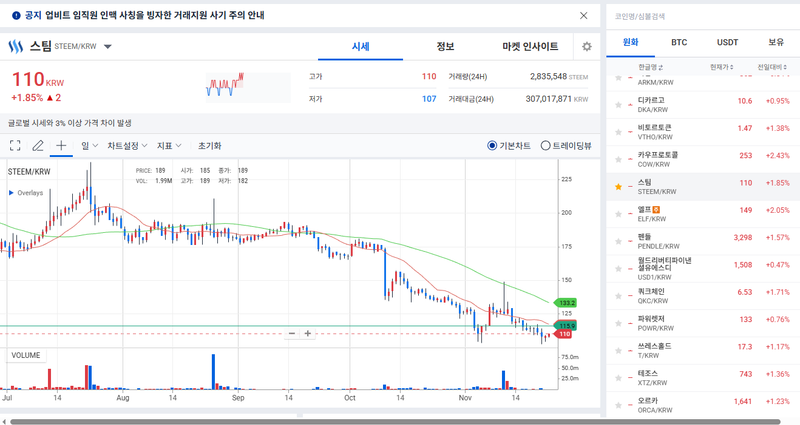Switch to the 정보 tab

pos(445,47)
